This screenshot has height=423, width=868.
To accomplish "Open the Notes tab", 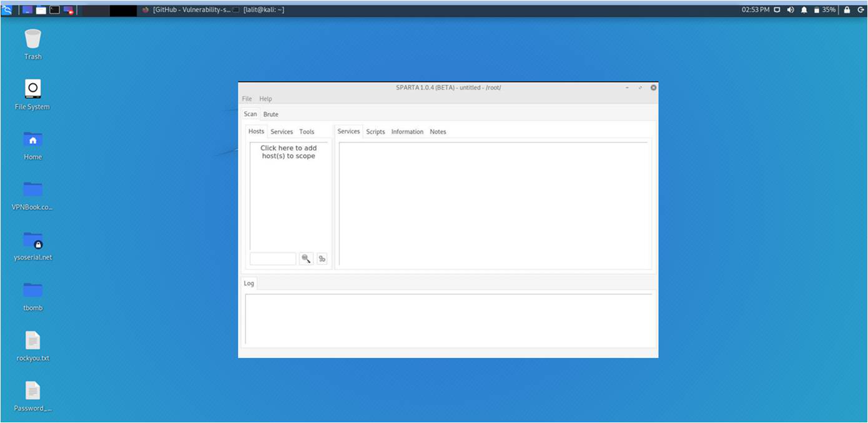I will (x=438, y=132).
